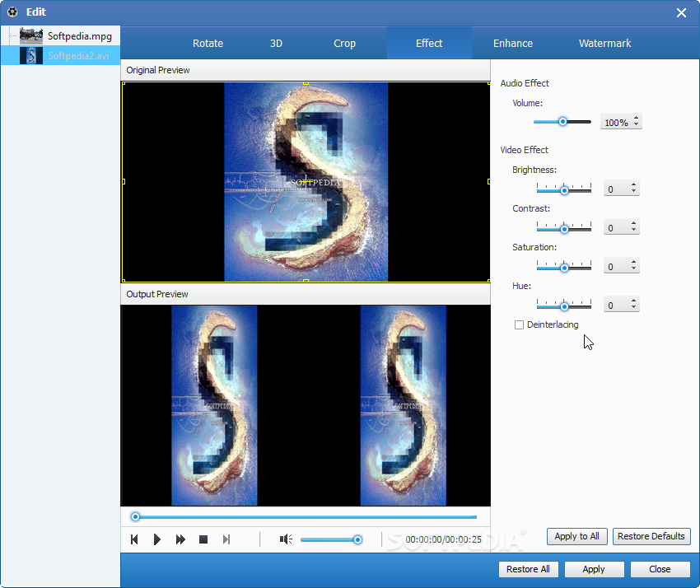The image size is (700, 588).
Task: Increase Contrast with the up stepper arrow
Action: 633,224
